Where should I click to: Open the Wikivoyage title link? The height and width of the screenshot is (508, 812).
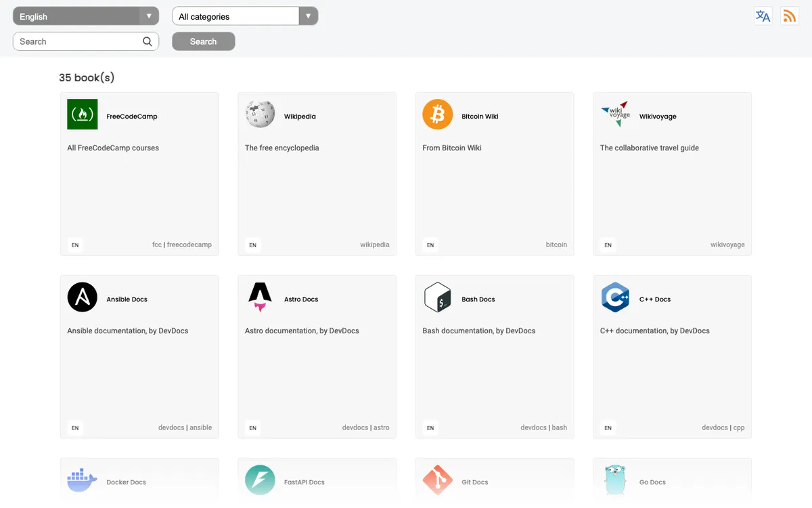658,117
